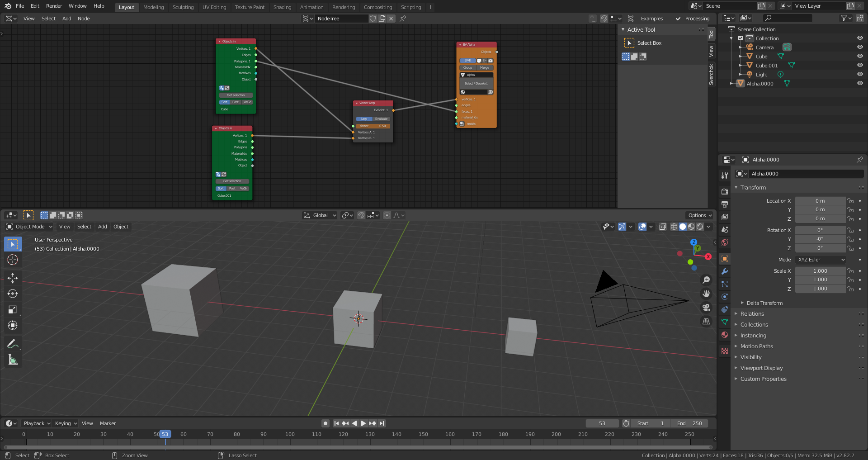Screen dimensions: 868x460
Task: Open the Physics properties tab
Action: pyautogui.click(x=725, y=296)
